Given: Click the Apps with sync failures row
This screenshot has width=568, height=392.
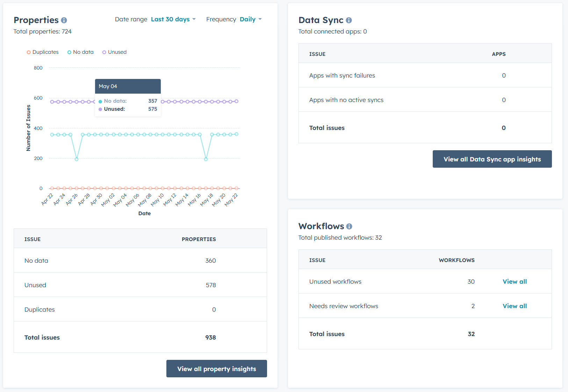Looking at the screenshot, I should (425, 75).
